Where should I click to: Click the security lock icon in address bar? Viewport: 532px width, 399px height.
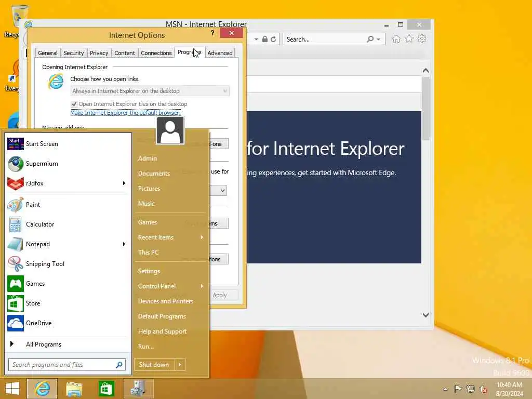tap(264, 39)
